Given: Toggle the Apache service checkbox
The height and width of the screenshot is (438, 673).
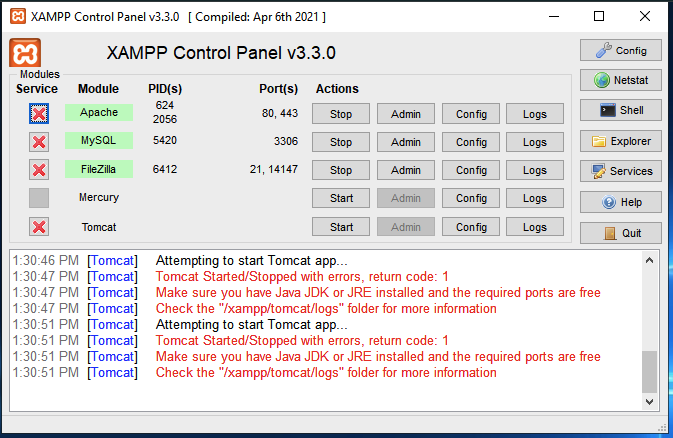Looking at the screenshot, I should coord(39,114).
